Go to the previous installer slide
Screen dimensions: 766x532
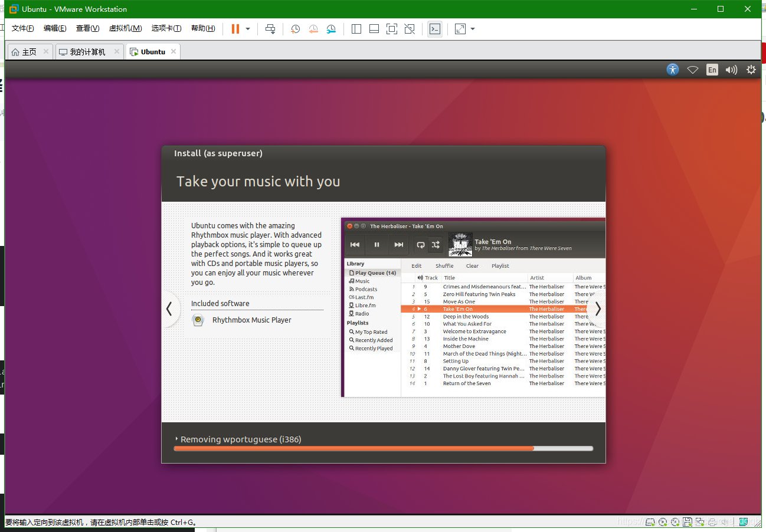pyautogui.click(x=169, y=308)
